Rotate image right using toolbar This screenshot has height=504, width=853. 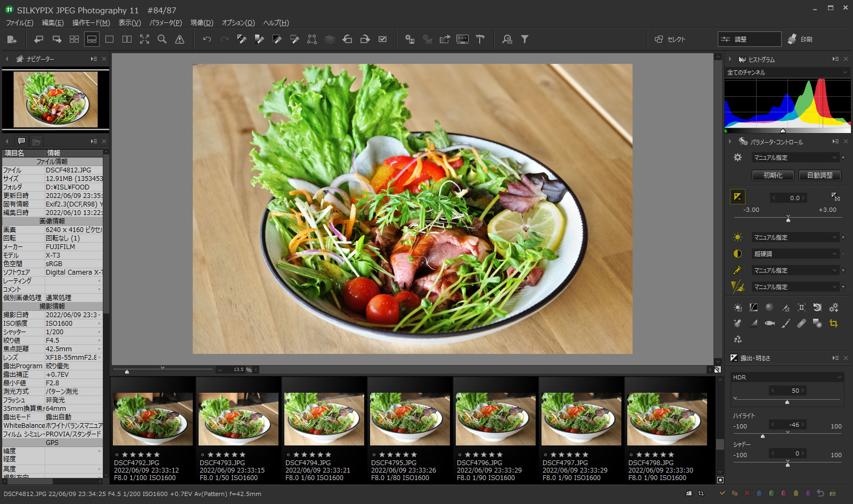point(365,39)
